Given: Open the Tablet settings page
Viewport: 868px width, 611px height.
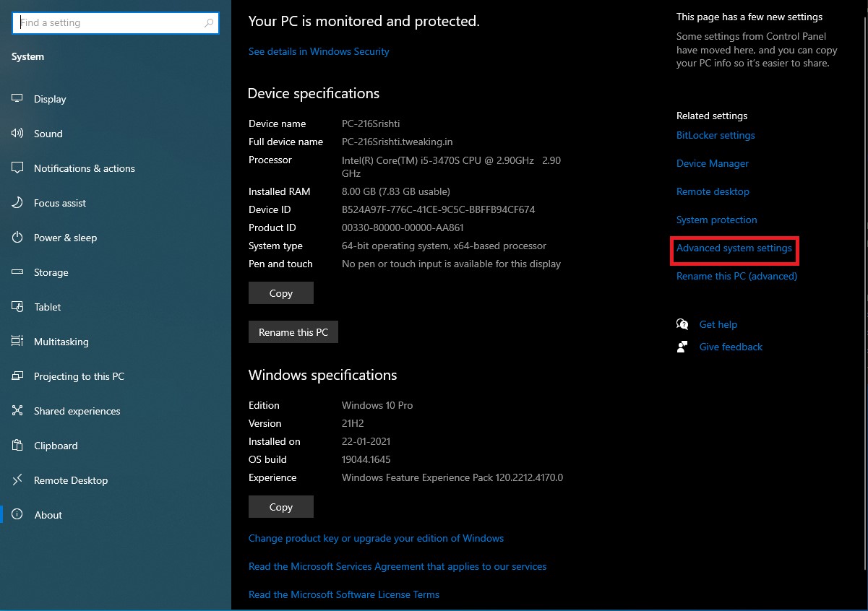Looking at the screenshot, I should (48, 307).
